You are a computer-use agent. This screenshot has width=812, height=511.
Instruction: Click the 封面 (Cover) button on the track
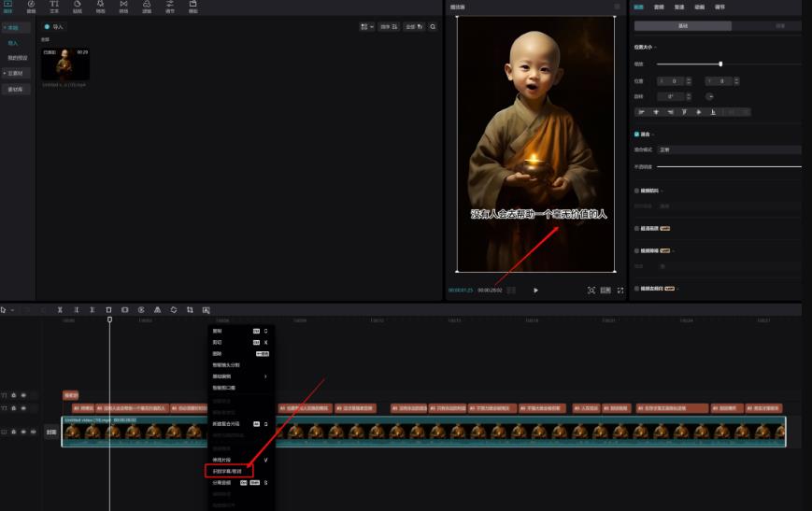(x=51, y=432)
